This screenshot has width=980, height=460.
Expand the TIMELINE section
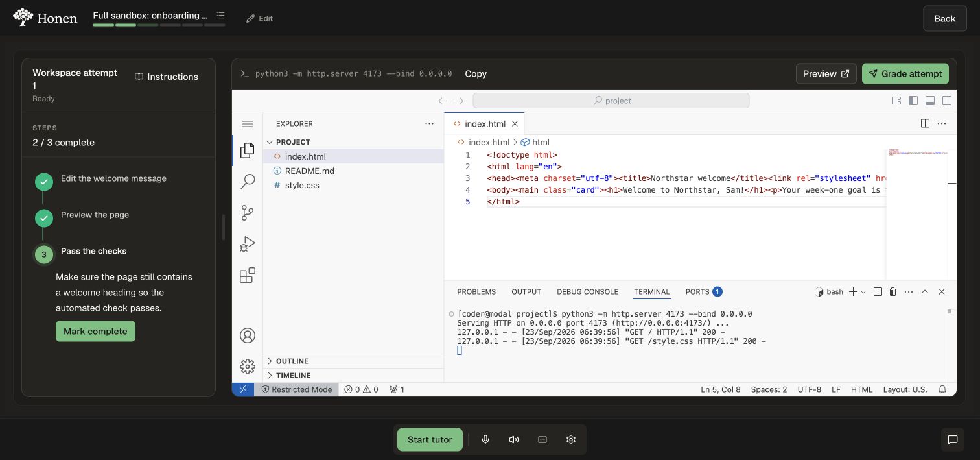(353, 375)
